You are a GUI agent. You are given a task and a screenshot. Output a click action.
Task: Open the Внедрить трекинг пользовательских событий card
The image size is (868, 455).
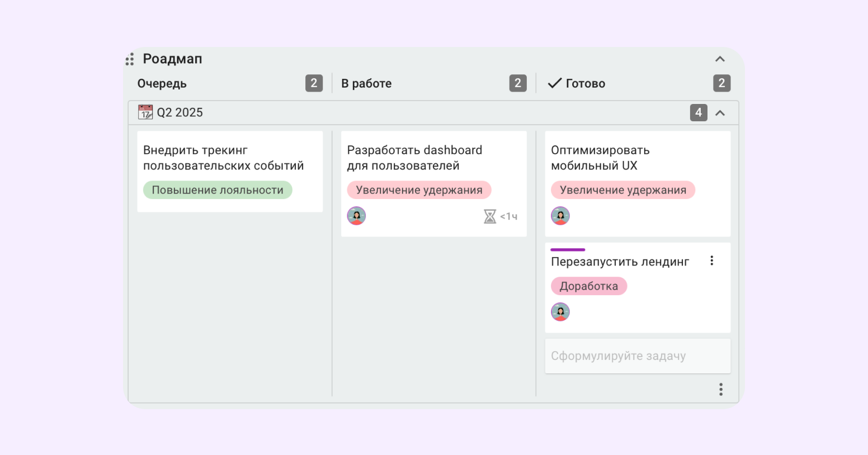click(230, 172)
